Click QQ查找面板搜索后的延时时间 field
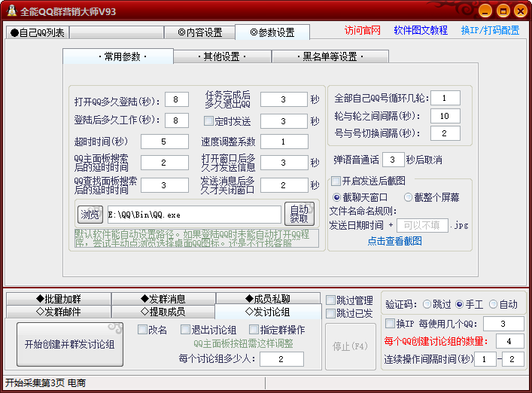 point(165,185)
